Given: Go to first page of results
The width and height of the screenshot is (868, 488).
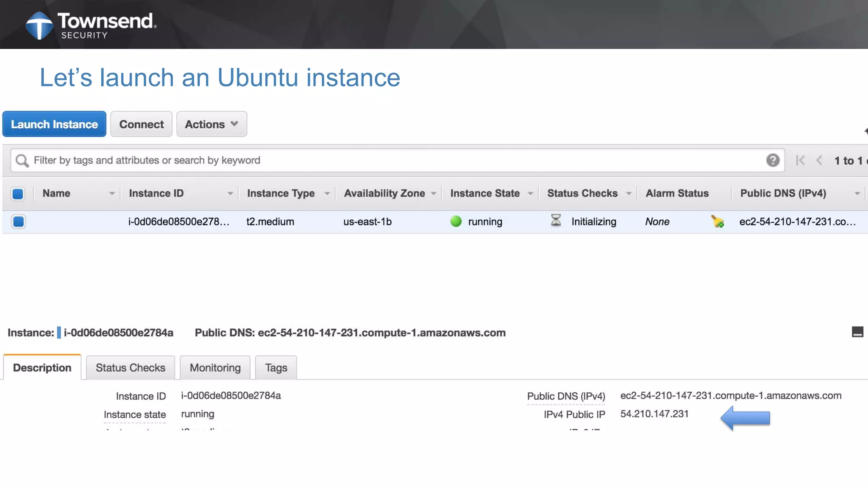Looking at the screenshot, I should click(800, 161).
